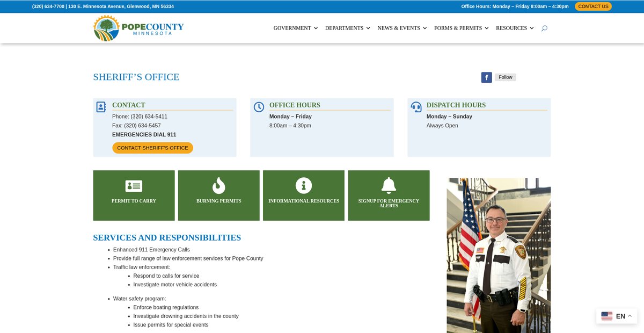The image size is (644, 333).
Task: Click 'Monday – Sunday' in Dispatch Hours card
Action: click(x=449, y=117)
